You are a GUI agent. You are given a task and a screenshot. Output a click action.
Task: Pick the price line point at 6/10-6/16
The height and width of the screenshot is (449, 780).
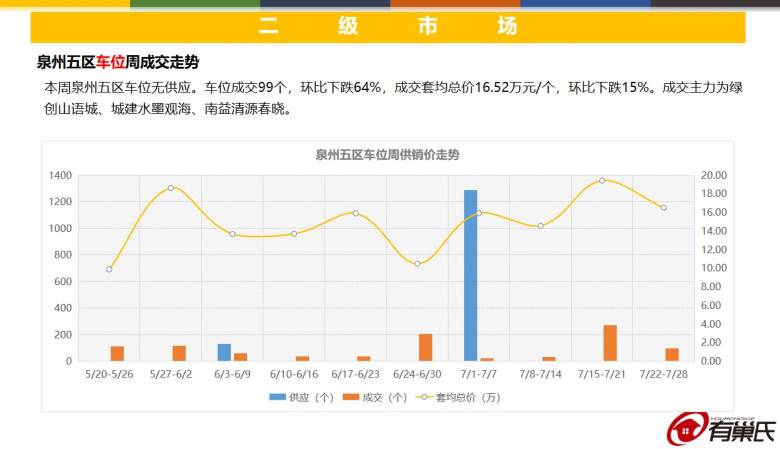point(294,233)
